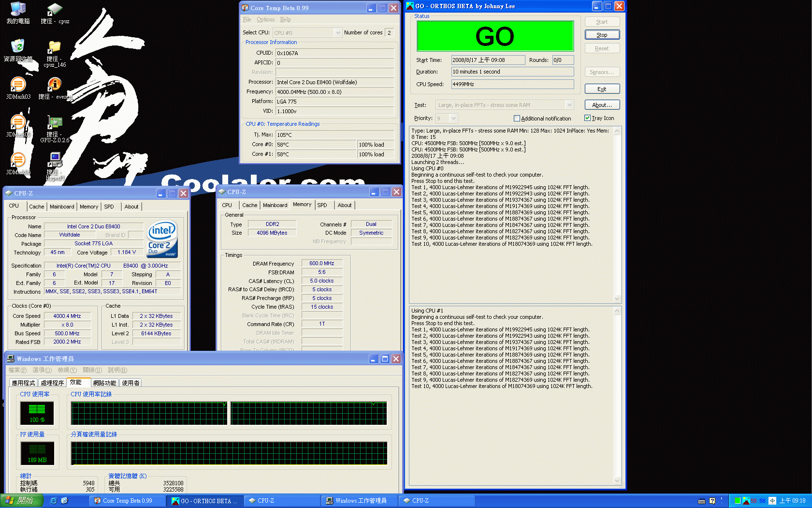Toggle the Tray Icon checkbox
Image resolution: width=812 pixels, height=508 pixels.
click(x=587, y=118)
